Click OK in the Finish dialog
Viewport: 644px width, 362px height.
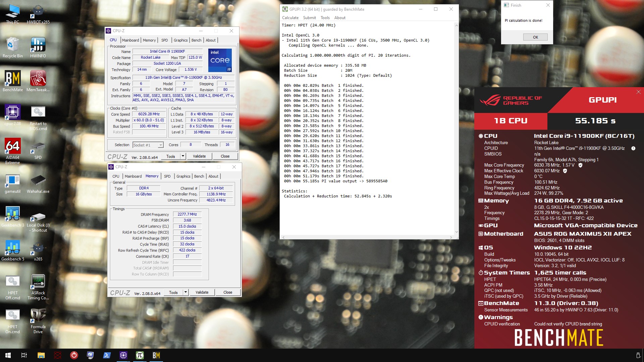pyautogui.click(x=535, y=37)
